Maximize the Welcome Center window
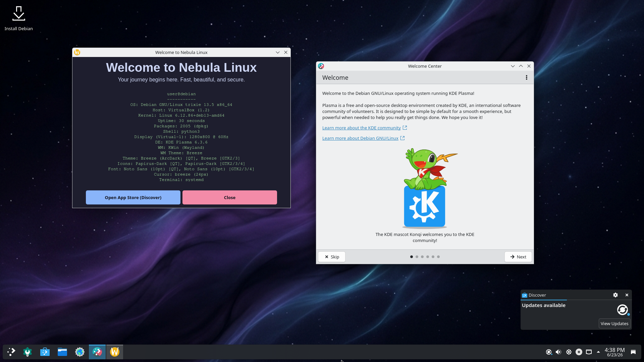 521,66
